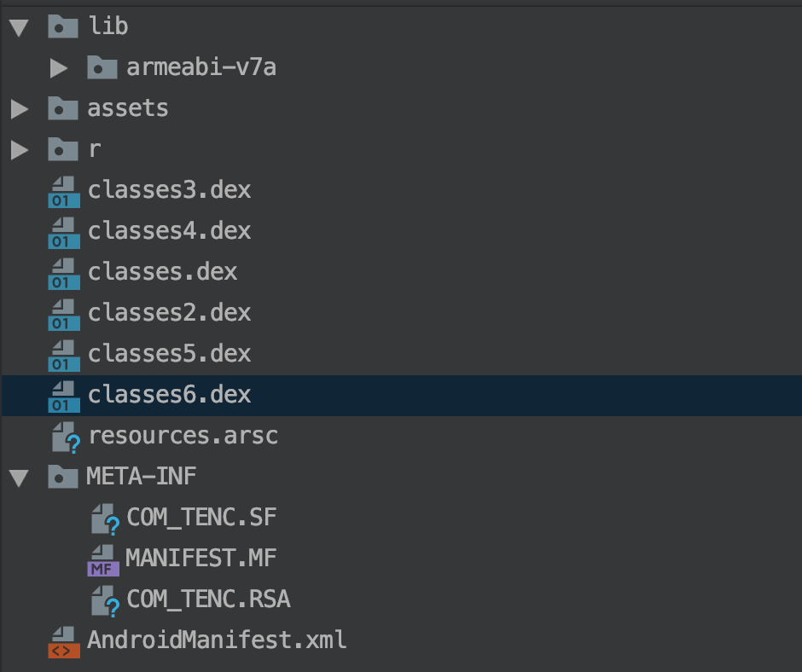Select classes.dex in the tree
The image size is (802, 672).
click(x=162, y=272)
